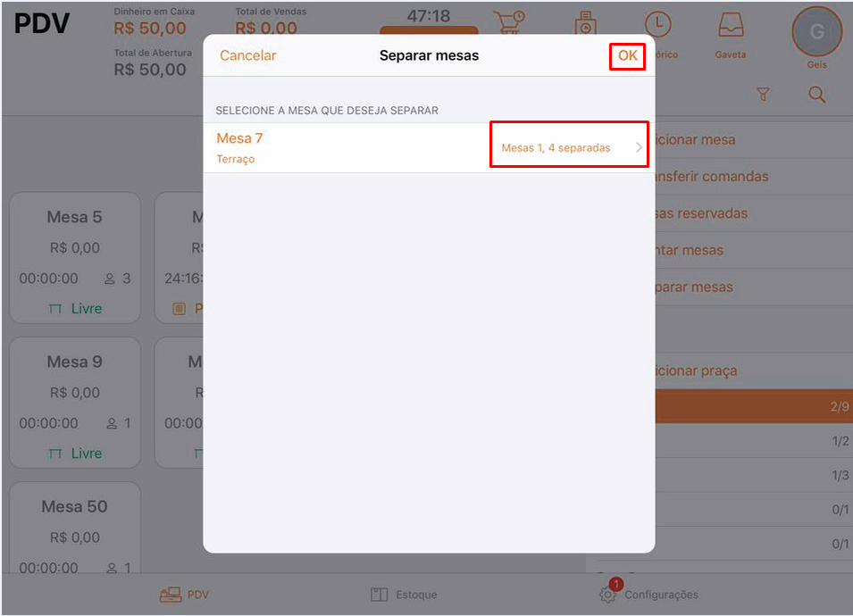Confirm with the OK button

coord(627,55)
